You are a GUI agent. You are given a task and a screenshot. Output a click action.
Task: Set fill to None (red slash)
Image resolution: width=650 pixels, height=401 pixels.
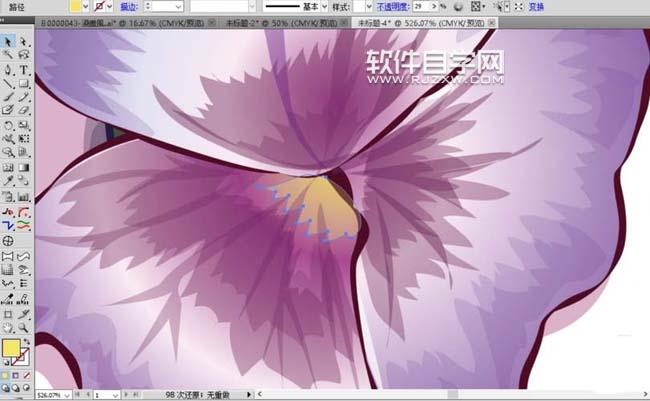click(x=27, y=375)
